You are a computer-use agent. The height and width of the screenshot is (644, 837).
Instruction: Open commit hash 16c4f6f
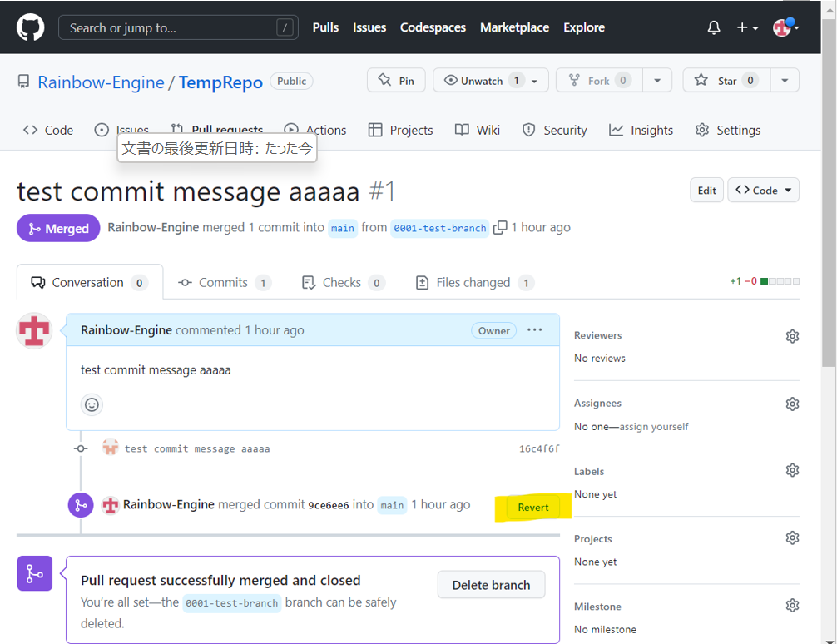539,448
